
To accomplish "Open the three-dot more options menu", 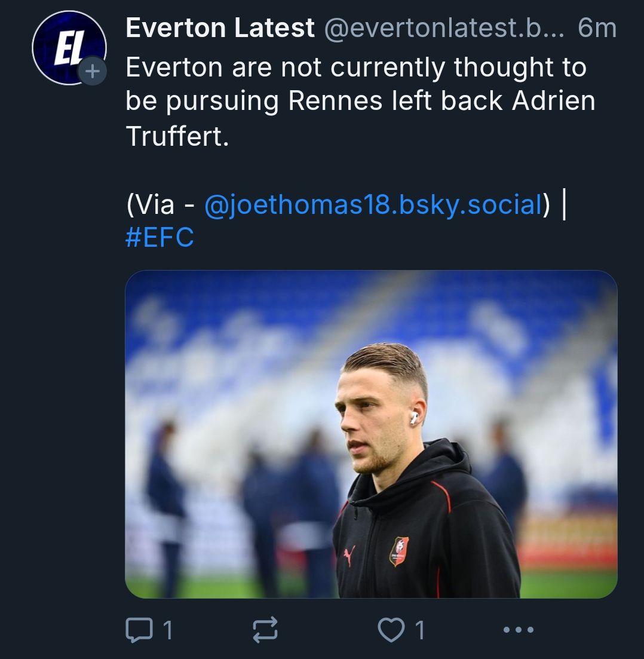I will pos(518,629).
